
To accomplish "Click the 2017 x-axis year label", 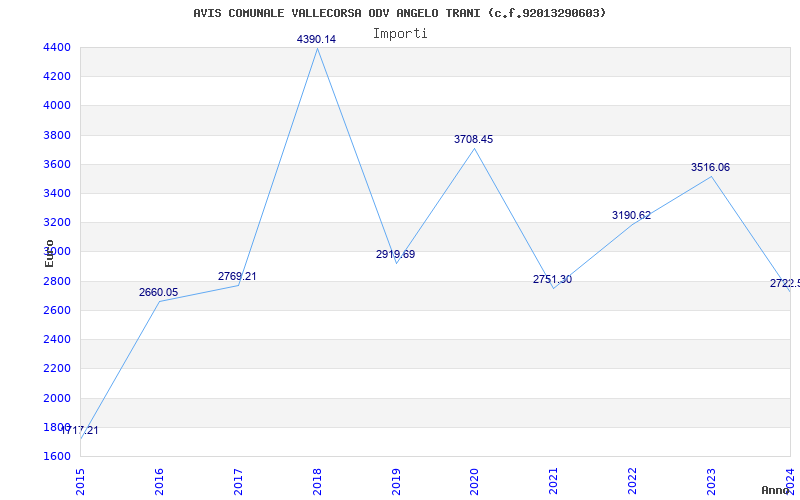I will click(238, 482).
